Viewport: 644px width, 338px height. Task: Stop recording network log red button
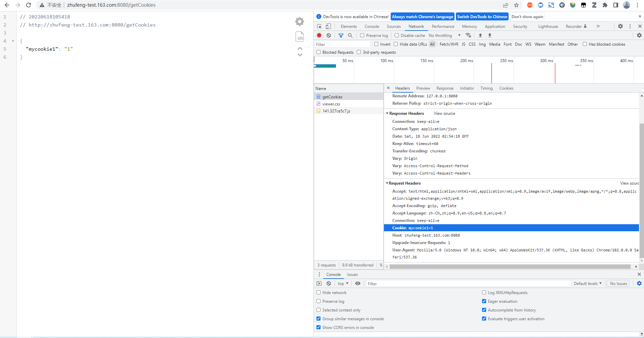coord(319,35)
